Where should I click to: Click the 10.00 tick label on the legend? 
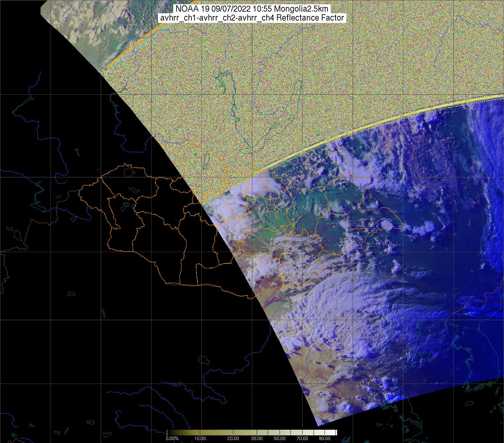[199, 439]
